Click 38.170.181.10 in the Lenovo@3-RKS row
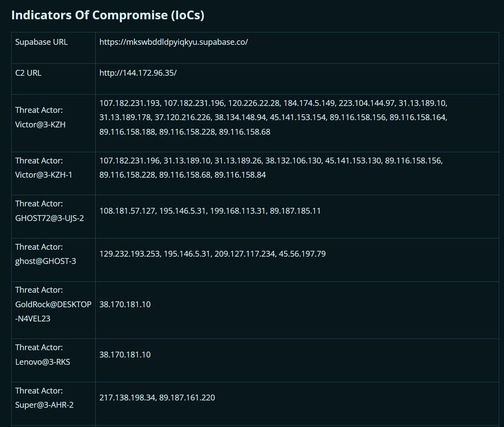504x427 pixels. point(125,355)
